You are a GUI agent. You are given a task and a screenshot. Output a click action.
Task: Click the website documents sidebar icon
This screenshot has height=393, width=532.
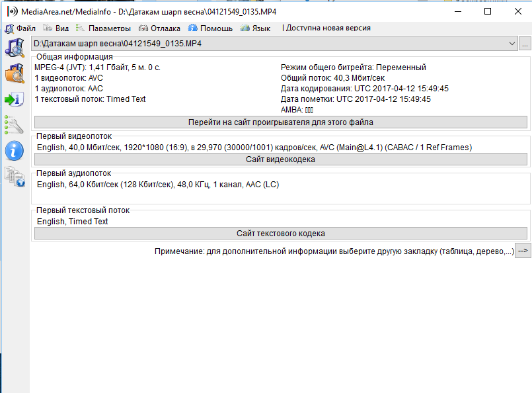click(x=15, y=176)
